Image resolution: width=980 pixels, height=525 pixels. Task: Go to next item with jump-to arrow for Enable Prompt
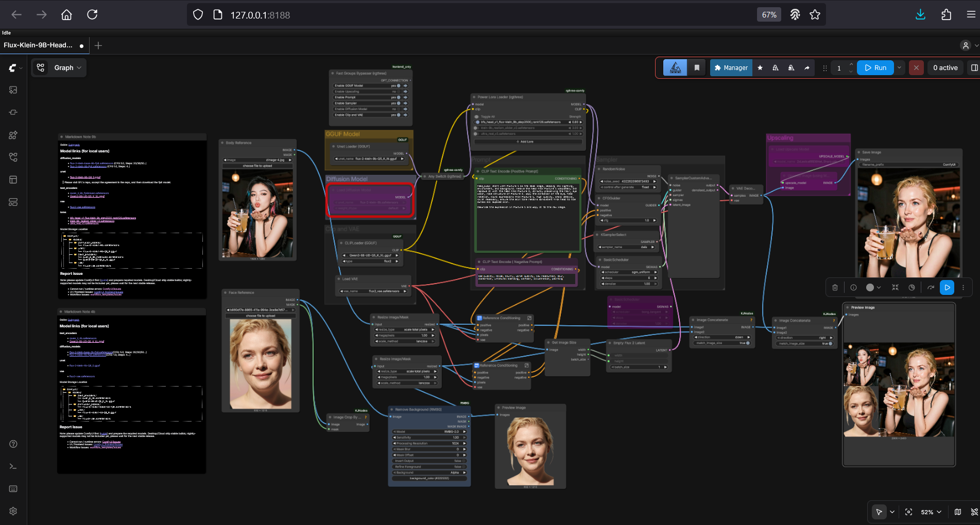405,97
